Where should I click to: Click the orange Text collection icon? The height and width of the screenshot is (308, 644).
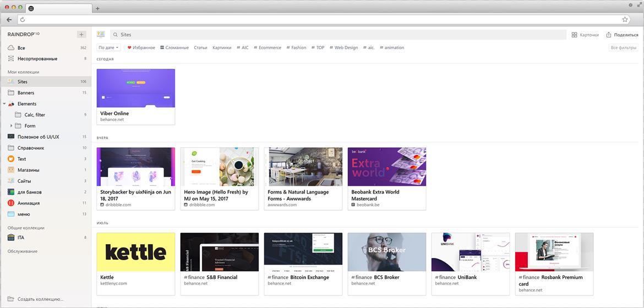(x=11, y=159)
